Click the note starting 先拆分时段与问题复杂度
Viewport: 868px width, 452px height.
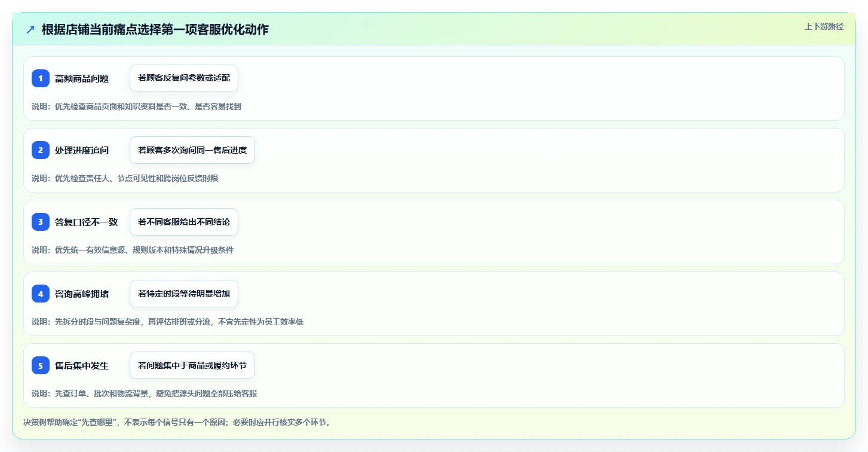[167, 322]
